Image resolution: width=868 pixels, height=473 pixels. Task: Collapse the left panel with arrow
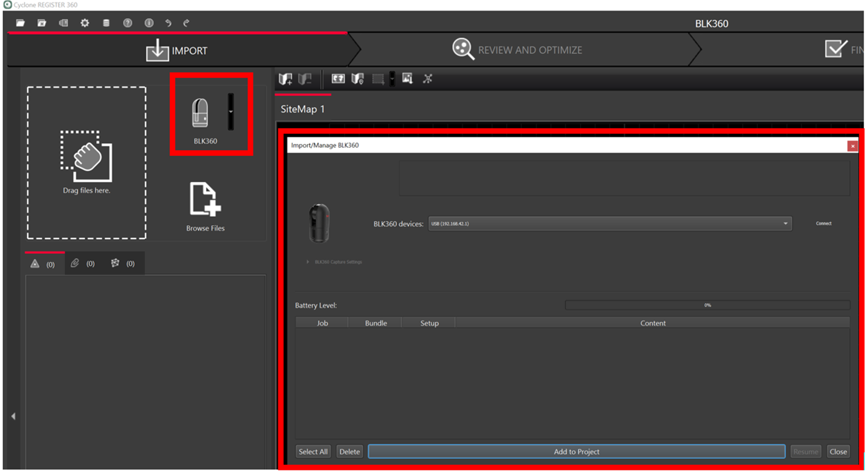pyautogui.click(x=13, y=416)
